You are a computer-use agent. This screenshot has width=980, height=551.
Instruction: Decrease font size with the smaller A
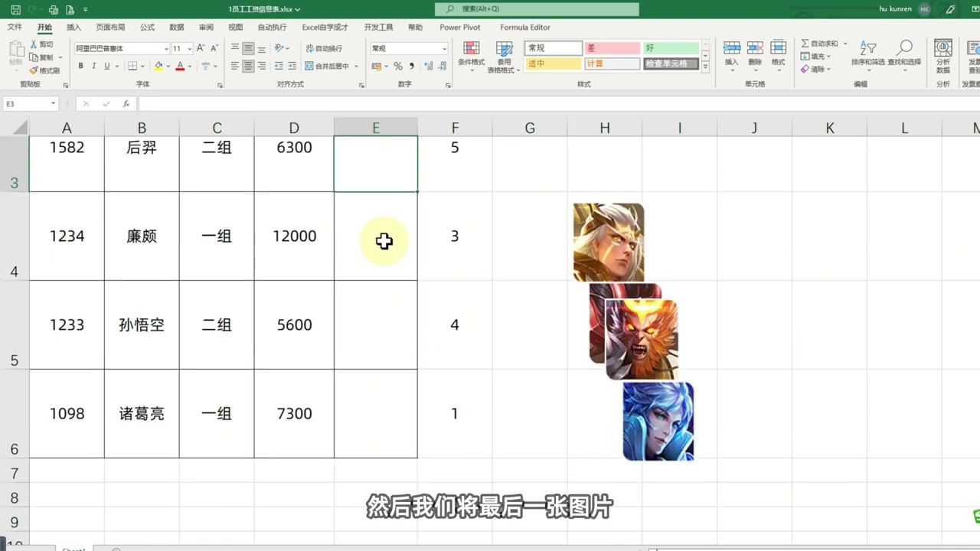pos(214,48)
